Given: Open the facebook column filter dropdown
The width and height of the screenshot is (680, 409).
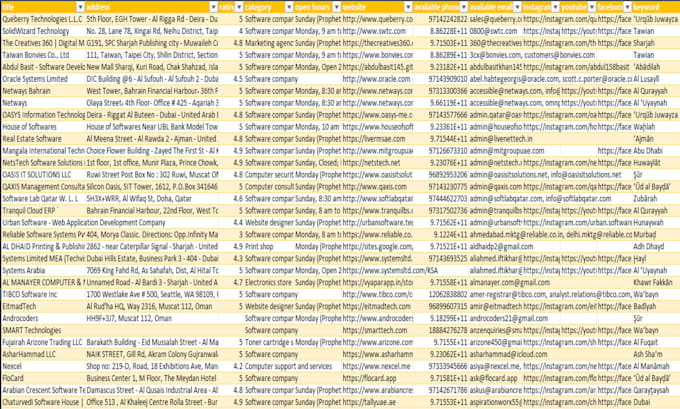Looking at the screenshot, I should [x=628, y=7].
